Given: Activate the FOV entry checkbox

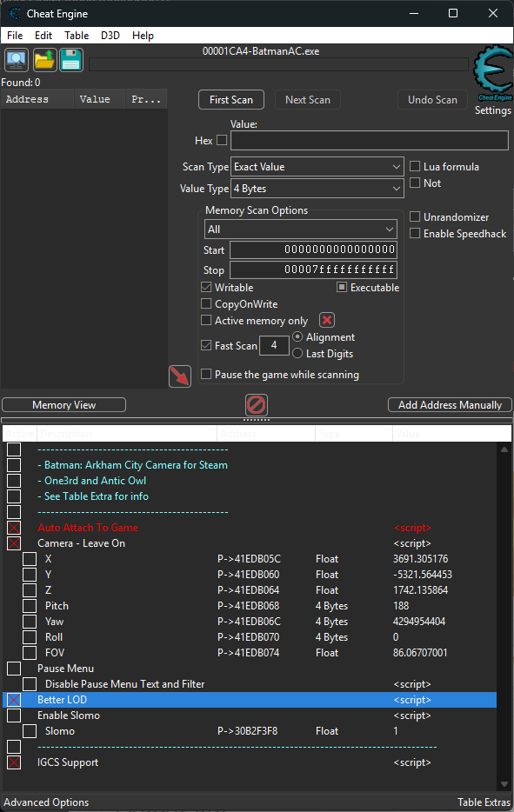Looking at the screenshot, I should click(x=30, y=653).
